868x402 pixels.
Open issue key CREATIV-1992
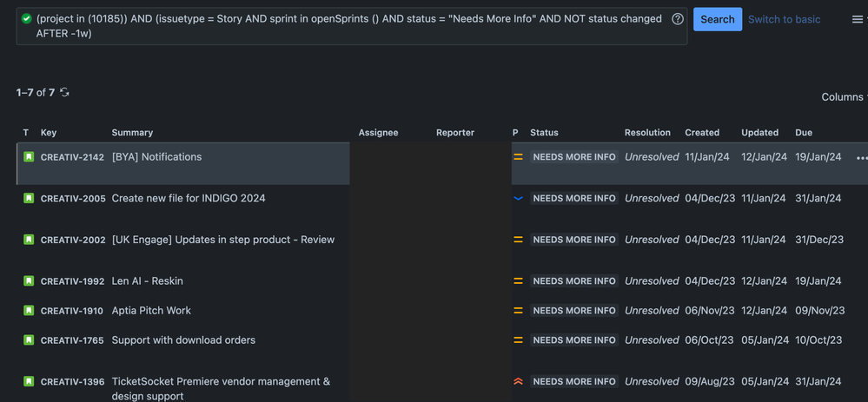click(72, 281)
